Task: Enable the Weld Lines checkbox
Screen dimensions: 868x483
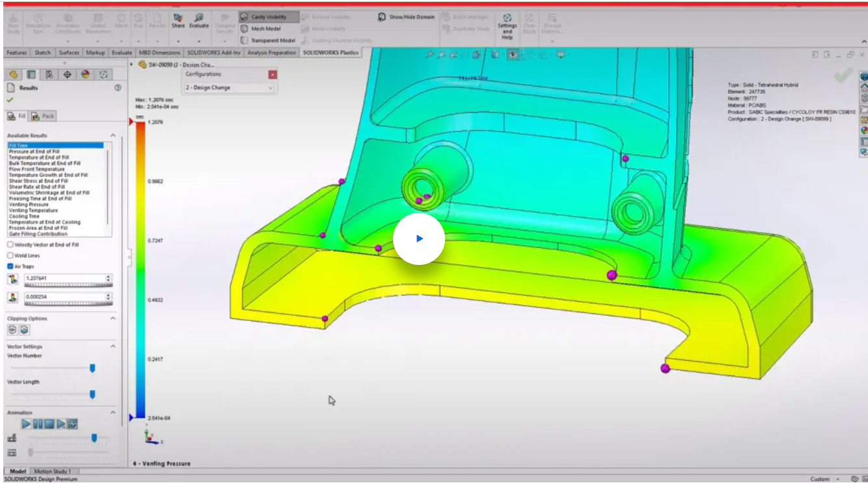Action: [9, 255]
